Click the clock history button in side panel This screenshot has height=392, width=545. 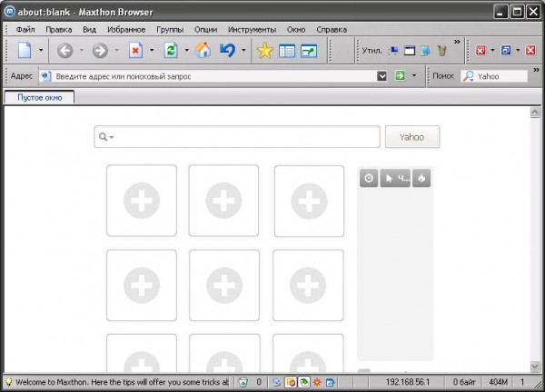(369, 178)
